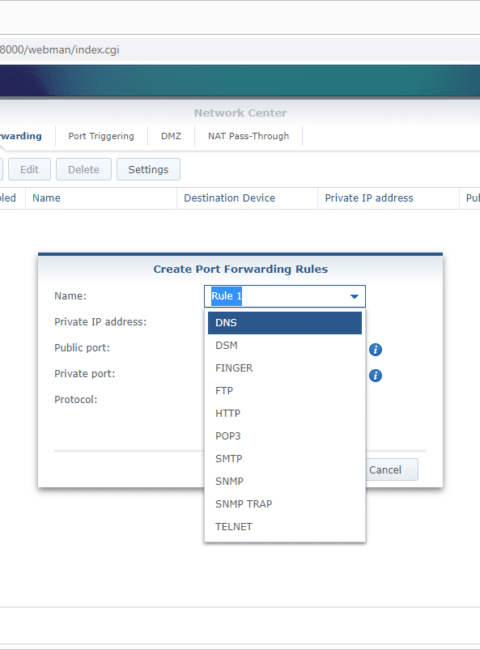Click the Destination Device column header
Viewport: 480px width, 650px height.
coord(229,198)
